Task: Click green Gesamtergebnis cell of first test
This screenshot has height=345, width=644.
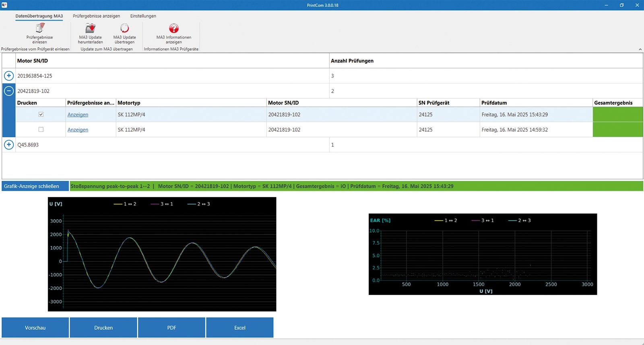Action: (x=617, y=114)
